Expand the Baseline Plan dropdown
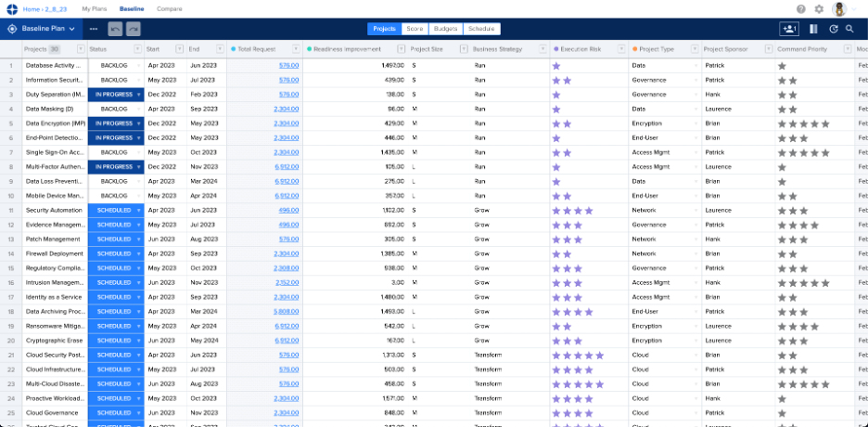Viewport: 868px width, 427px height. pyautogui.click(x=72, y=29)
